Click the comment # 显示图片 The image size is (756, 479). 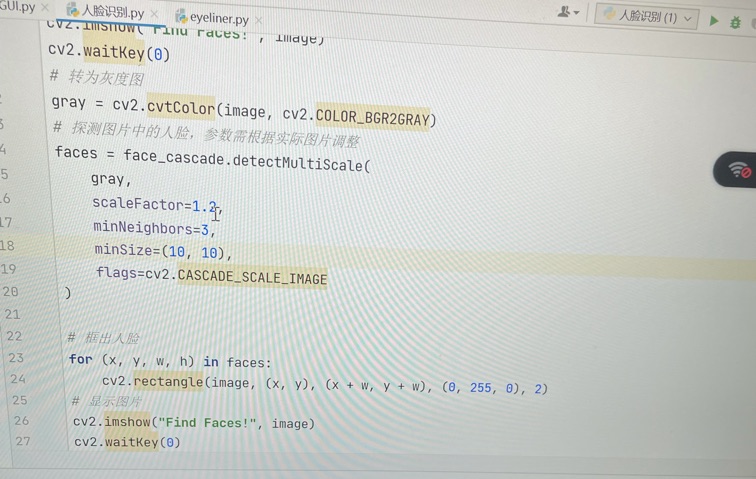(107, 401)
